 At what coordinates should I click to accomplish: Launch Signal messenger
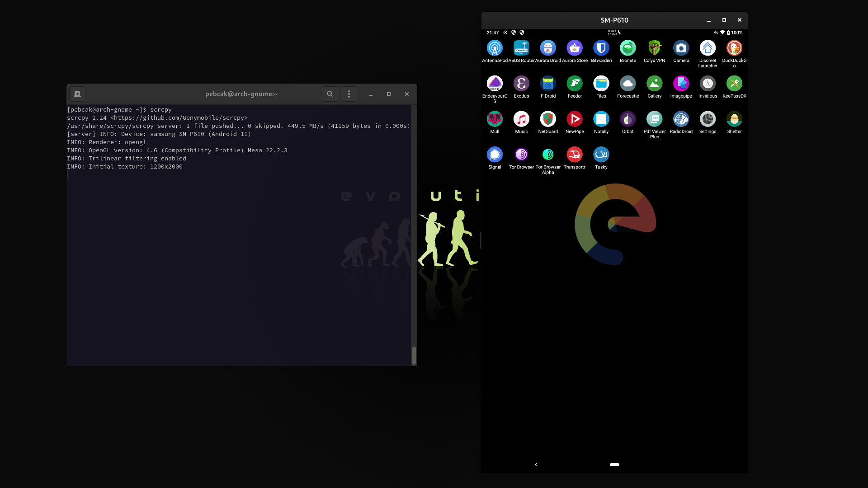click(x=495, y=155)
